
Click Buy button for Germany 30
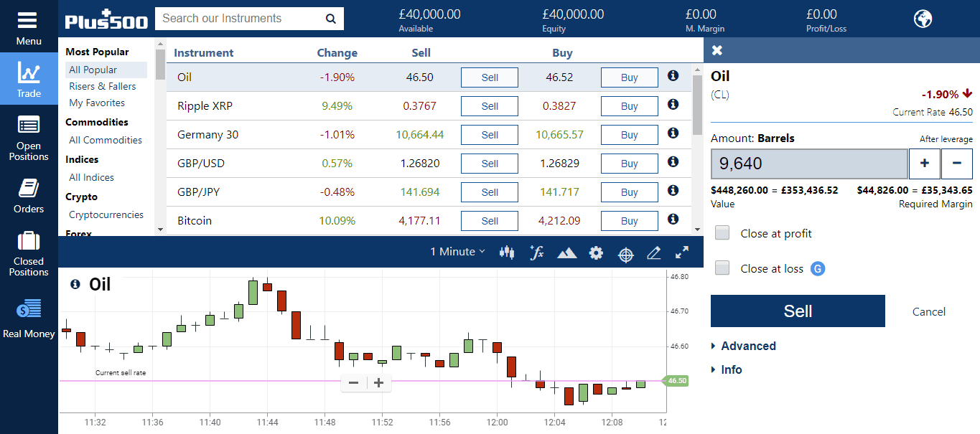click(630, 135)
